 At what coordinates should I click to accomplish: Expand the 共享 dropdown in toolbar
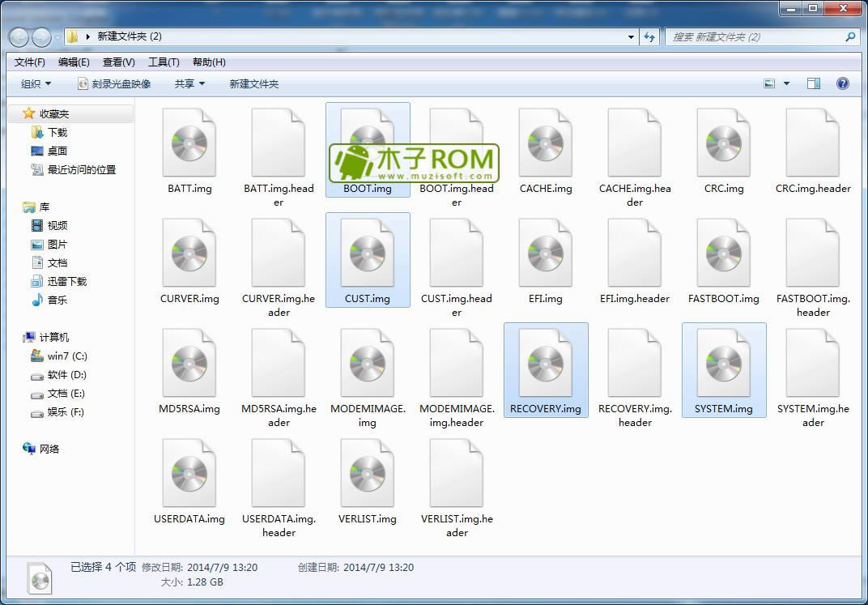point(189,83)
